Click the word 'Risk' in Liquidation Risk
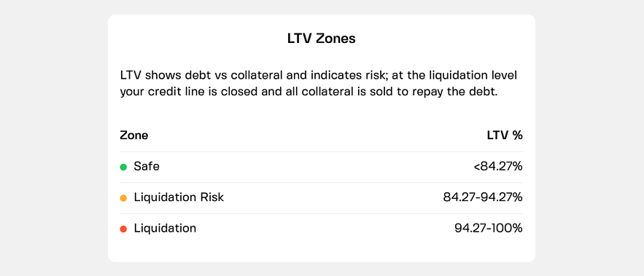Image resolution: width=644 pixels, height=276 pixels. tap(212, 197)
